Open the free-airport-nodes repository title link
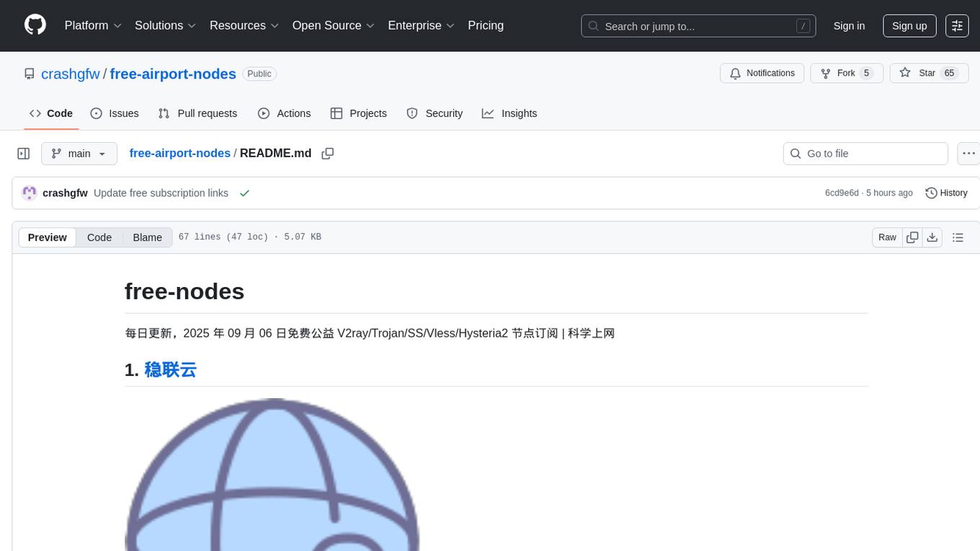 [173, 74]
